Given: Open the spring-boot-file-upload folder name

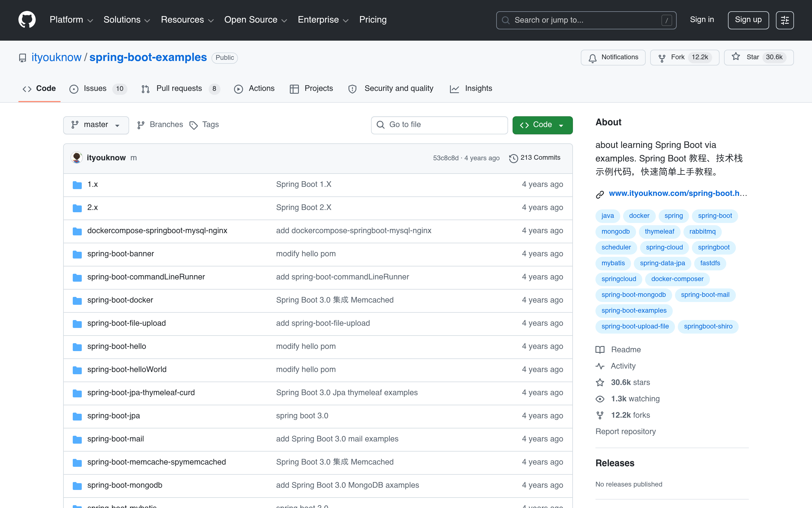Looking at the screenshot, I should click(127, 323).
